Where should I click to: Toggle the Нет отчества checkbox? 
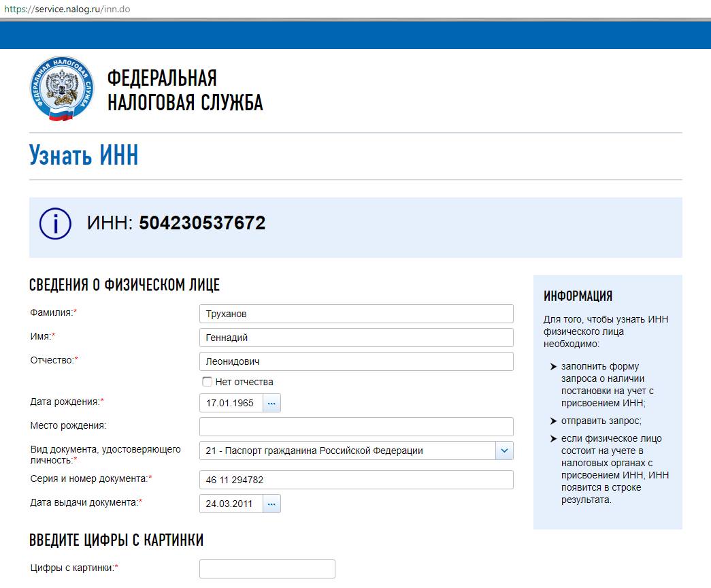coord(208,382)
